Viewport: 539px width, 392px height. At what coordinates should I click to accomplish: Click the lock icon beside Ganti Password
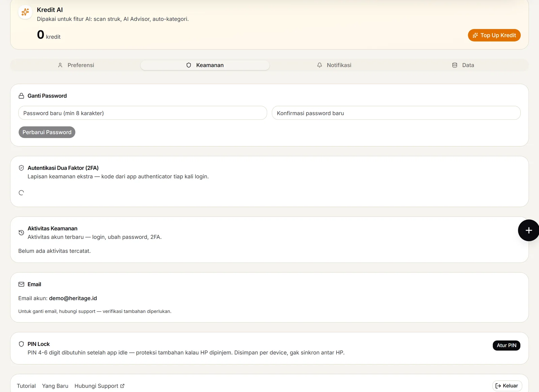pos(21,96)
